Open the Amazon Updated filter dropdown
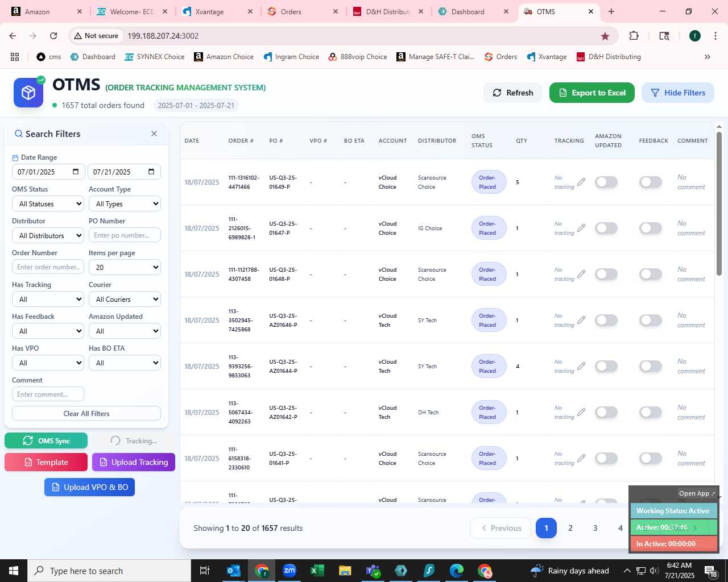The width and height of the screenshot is (728, 582). click(125, 331)
